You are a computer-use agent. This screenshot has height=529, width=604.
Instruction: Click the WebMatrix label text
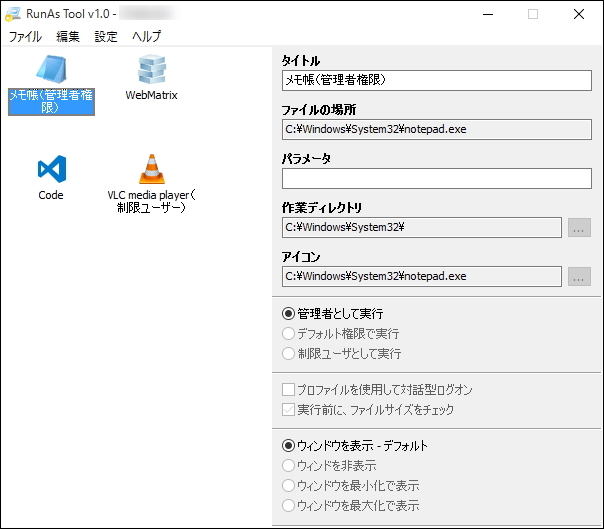point(151,95)
